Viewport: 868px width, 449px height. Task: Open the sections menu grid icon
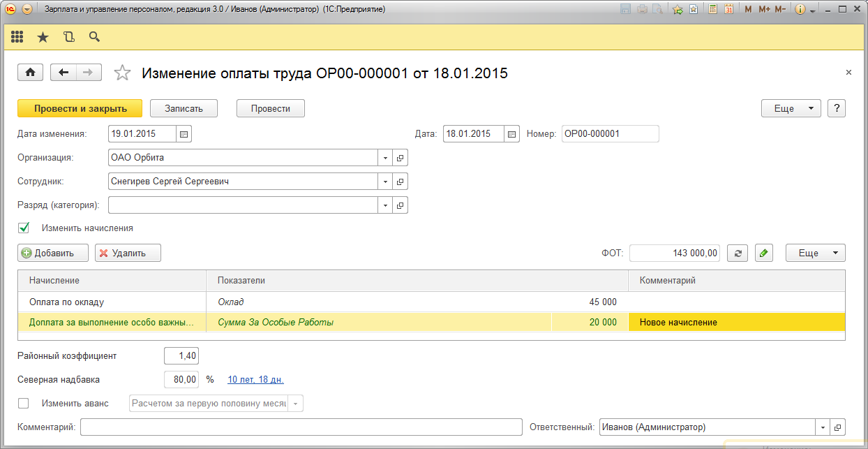click(17, 37)
